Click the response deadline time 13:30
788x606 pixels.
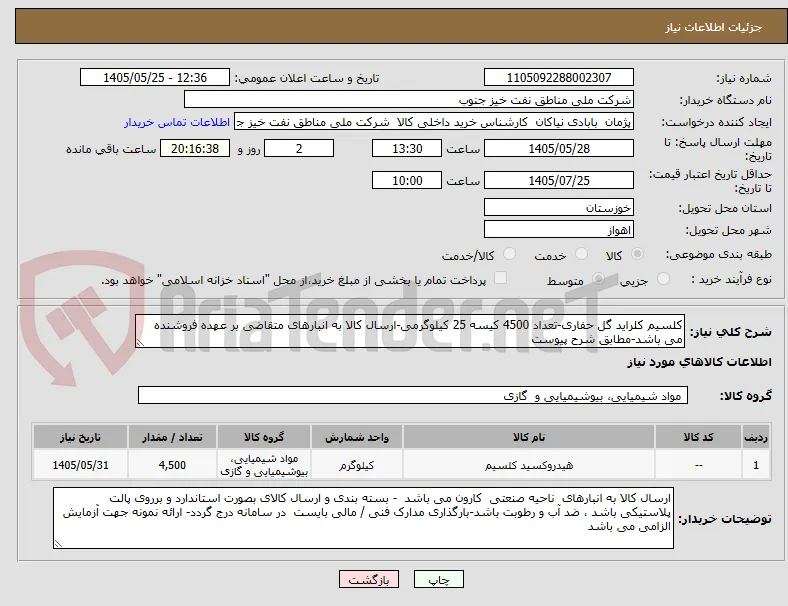click(x=407, y=149)
